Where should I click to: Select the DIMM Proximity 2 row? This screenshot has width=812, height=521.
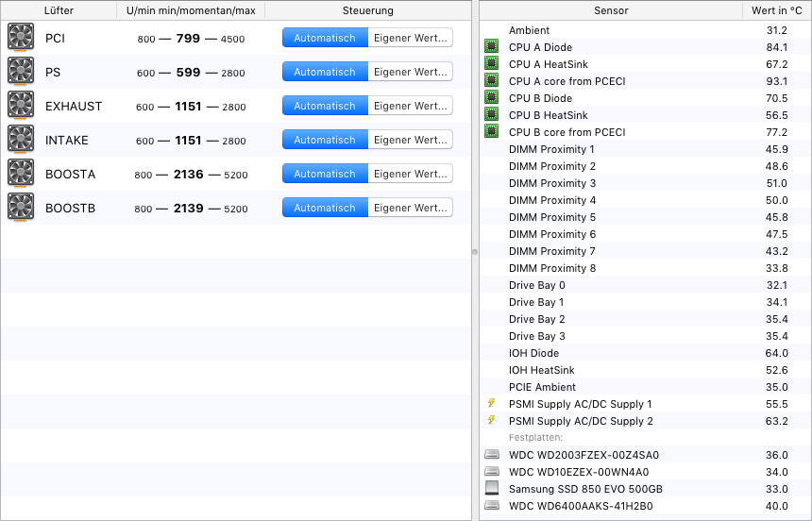(x=646, y=166)
